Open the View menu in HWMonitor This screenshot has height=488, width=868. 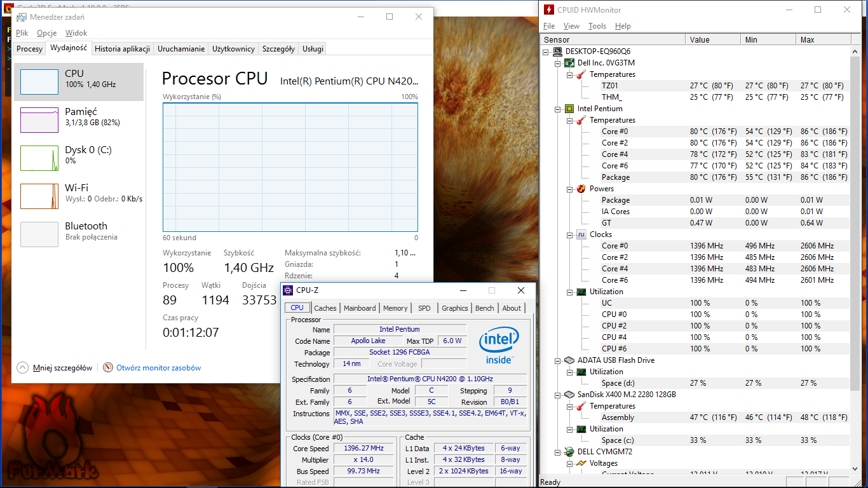pos(571,26)
